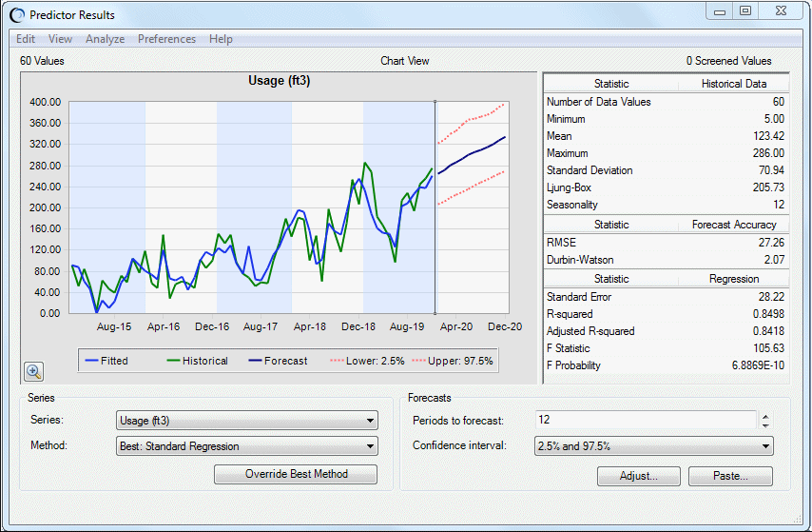Click the Forecast legend entry

click(x=278, y=361)
